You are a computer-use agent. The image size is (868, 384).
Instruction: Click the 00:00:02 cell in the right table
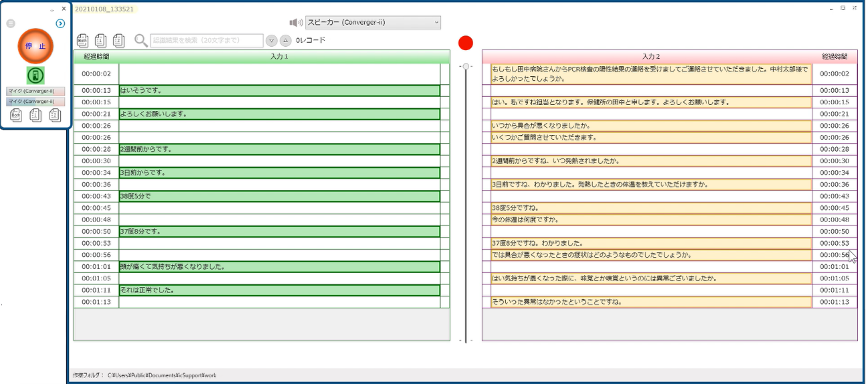[835, 74]
